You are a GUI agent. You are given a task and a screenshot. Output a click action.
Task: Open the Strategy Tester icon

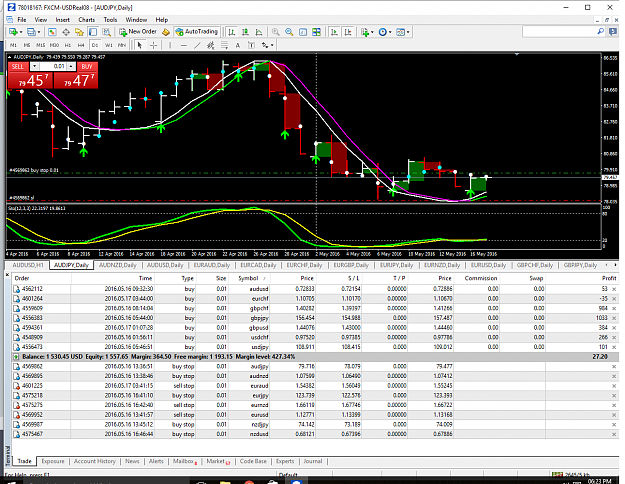pos(106,32)
